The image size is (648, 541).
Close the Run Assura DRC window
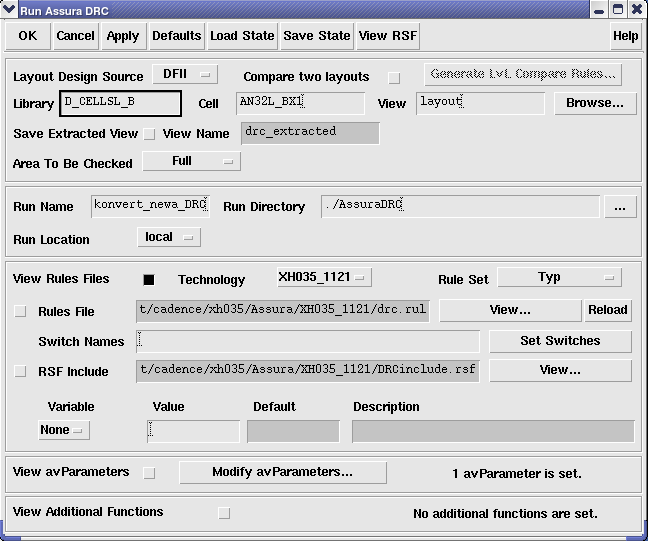point(637,10)
